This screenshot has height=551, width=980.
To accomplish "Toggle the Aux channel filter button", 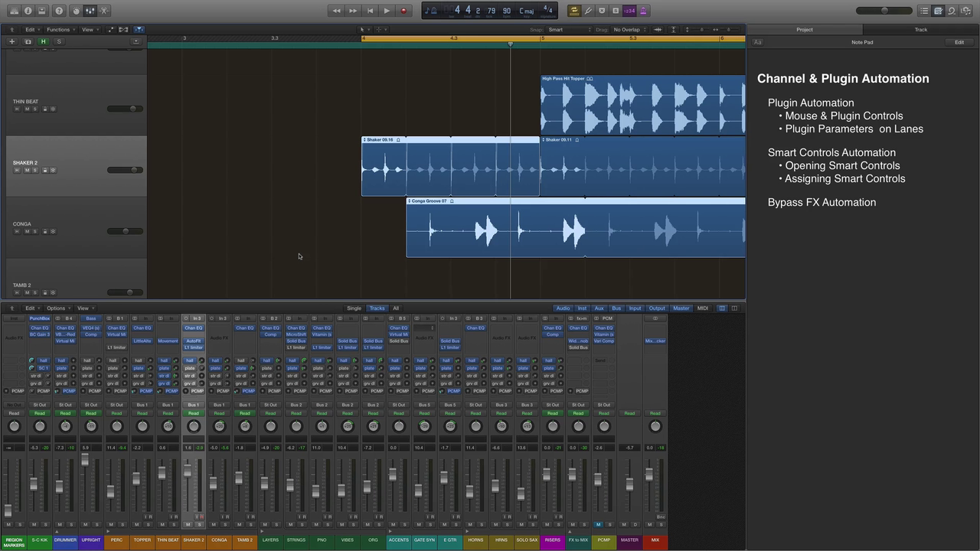I will tap(599, 308).
